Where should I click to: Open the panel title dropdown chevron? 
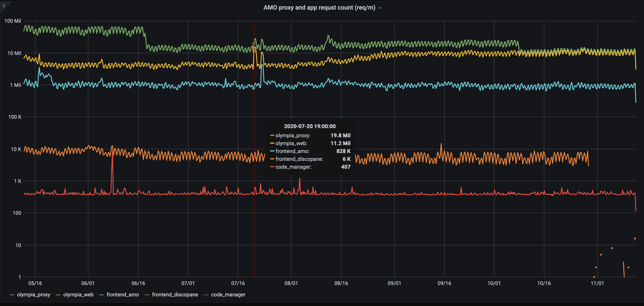[380, 8]
